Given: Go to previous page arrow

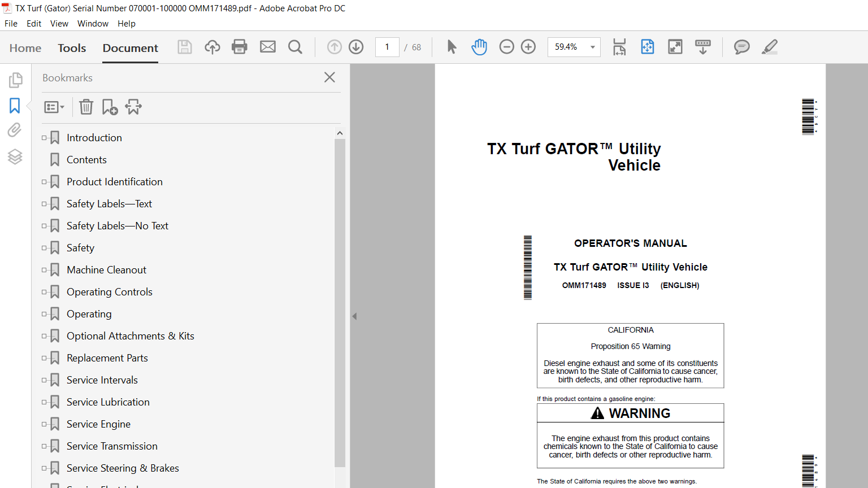Looking at the screenshot, I should (335, 47).
